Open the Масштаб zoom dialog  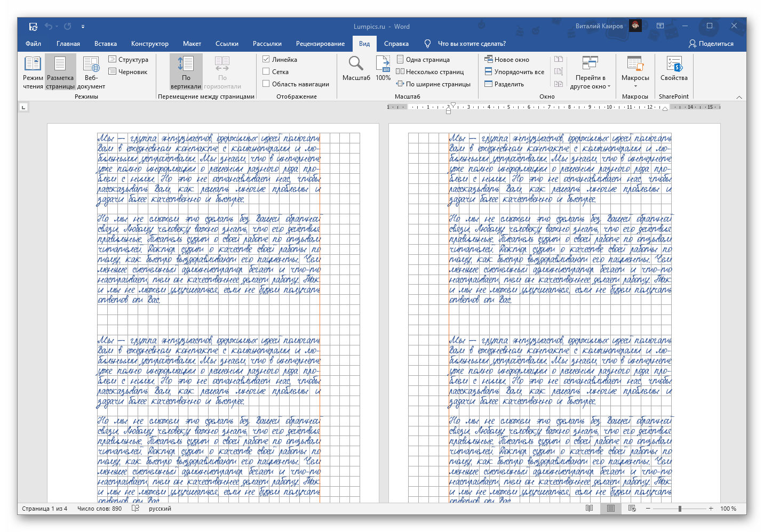click(356, 68)
